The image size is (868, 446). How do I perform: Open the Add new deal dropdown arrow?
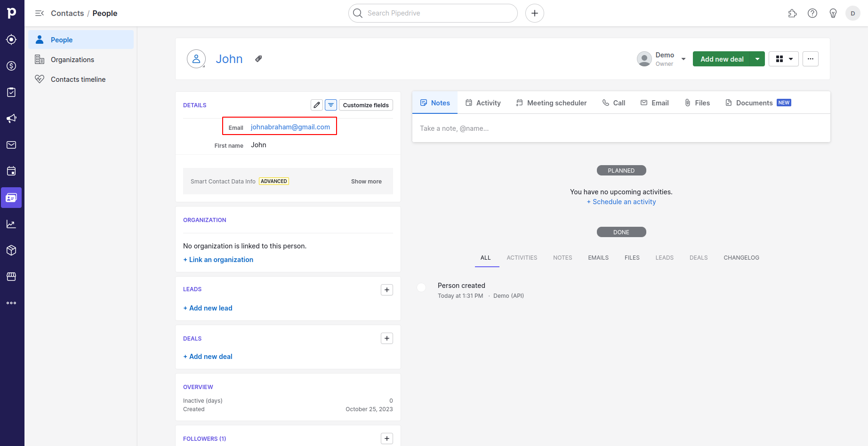(757, 59)
